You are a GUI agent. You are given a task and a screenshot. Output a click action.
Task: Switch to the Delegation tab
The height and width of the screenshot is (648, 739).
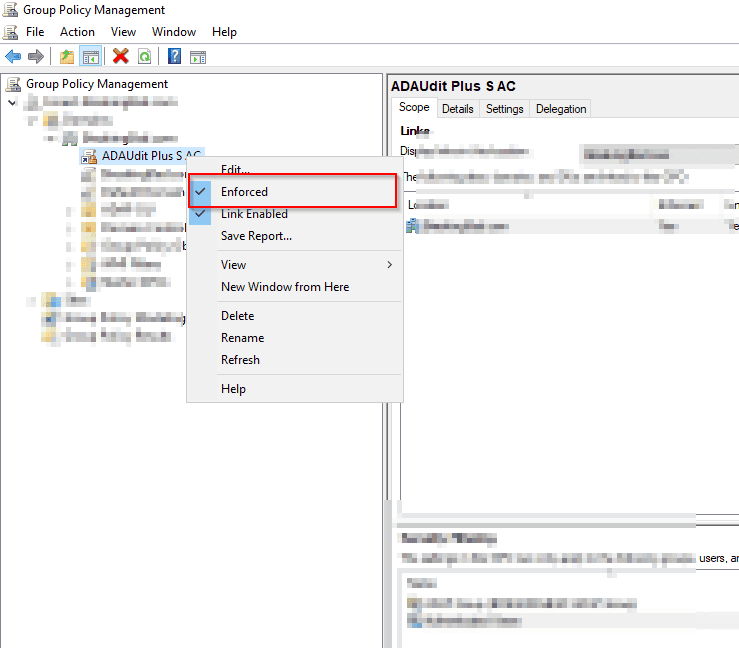pyautogui.click(x=561, y=109)
